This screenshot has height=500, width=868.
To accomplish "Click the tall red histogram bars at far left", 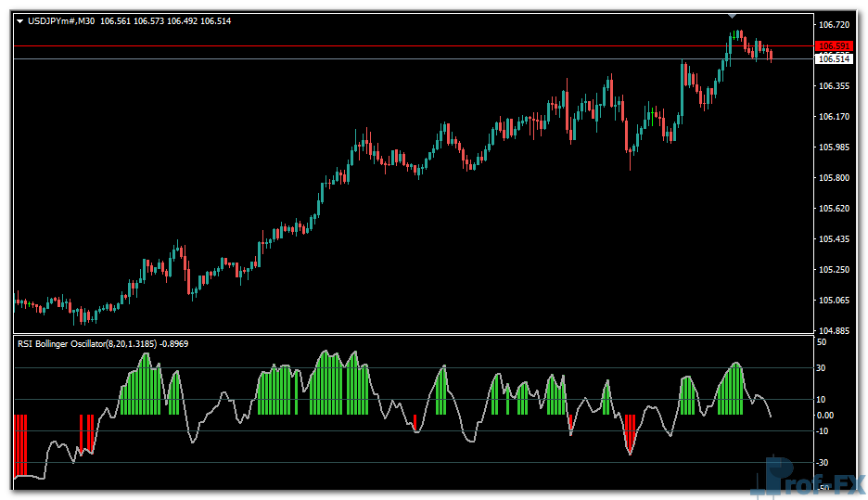I will click(20, 445).
